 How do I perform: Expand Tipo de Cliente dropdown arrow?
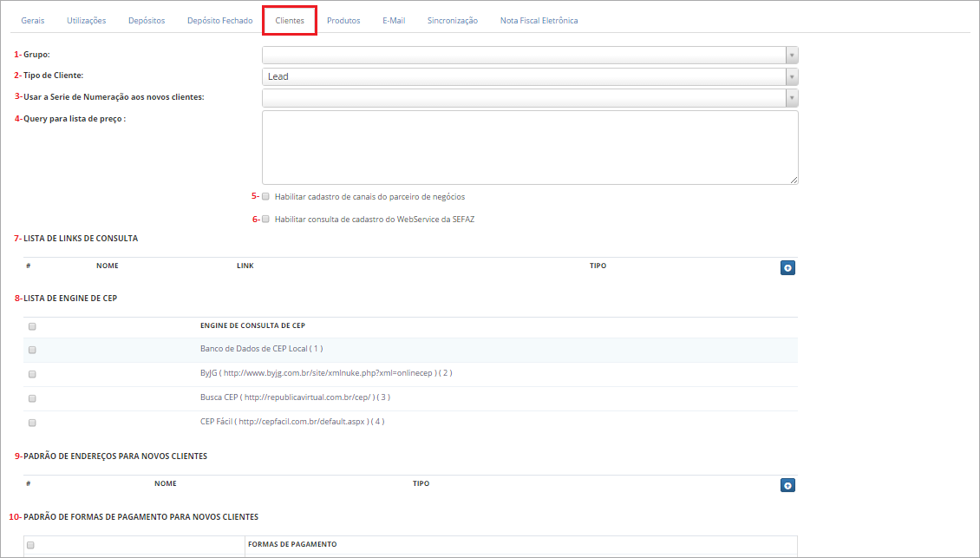[x=792, y=76]
